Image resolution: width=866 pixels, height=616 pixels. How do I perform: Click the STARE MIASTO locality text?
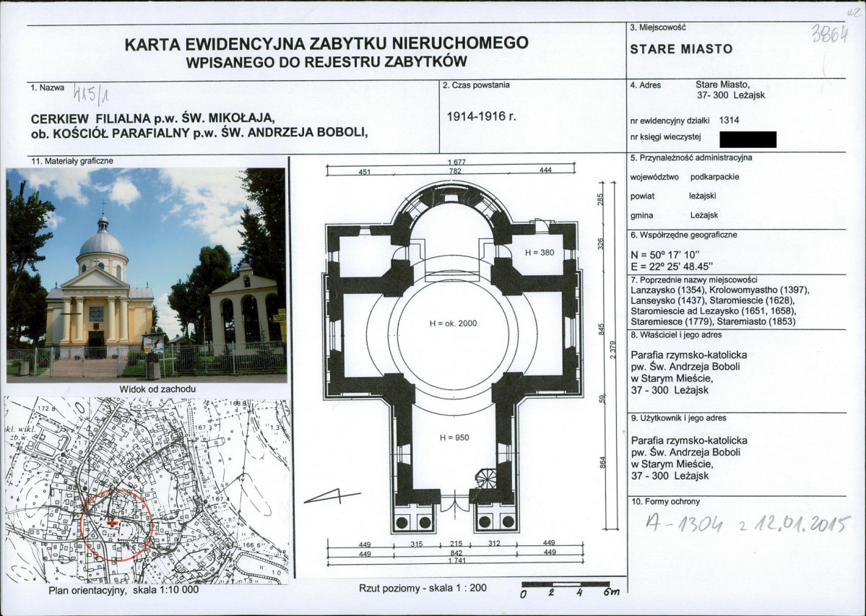pos(681,49)
